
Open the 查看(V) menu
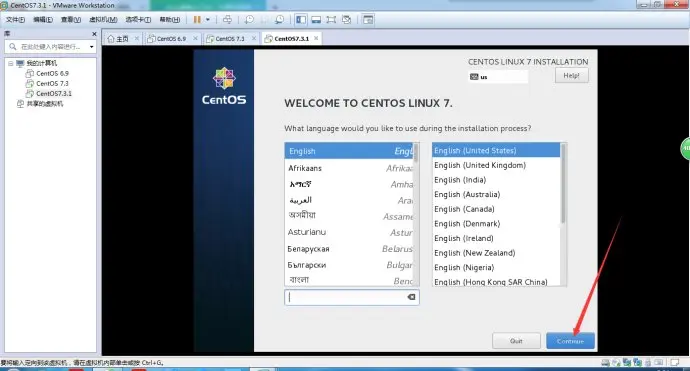pyautogui.click(x=71, y=19)
